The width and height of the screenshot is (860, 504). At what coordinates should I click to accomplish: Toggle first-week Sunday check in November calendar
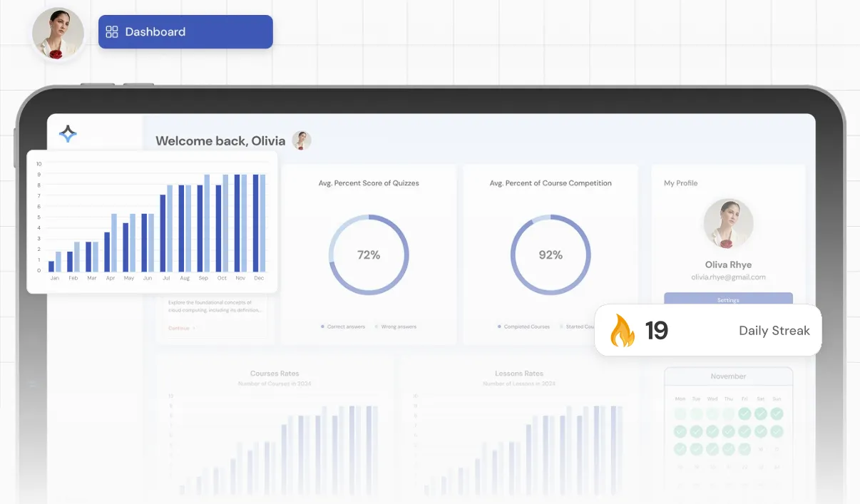click(777, 413)
